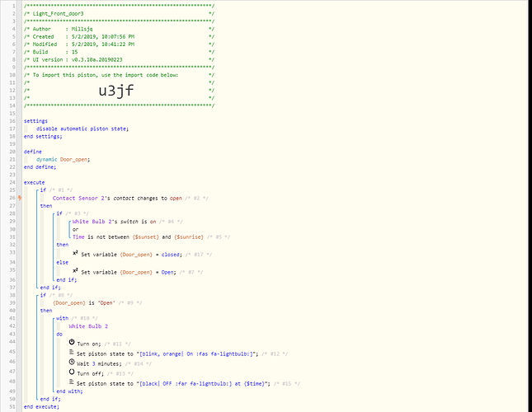Click the piston title Light_Front_door3
The height and width of the screenshot is (412, 532).
58,13
